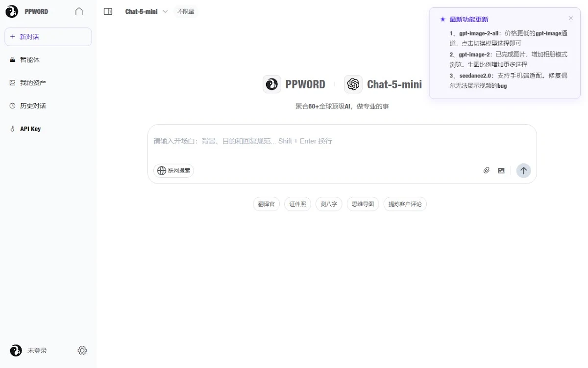Click the PPWORD logo in sidebar header
The width and height of the screenshot is (588, 368).
[12, 11]
